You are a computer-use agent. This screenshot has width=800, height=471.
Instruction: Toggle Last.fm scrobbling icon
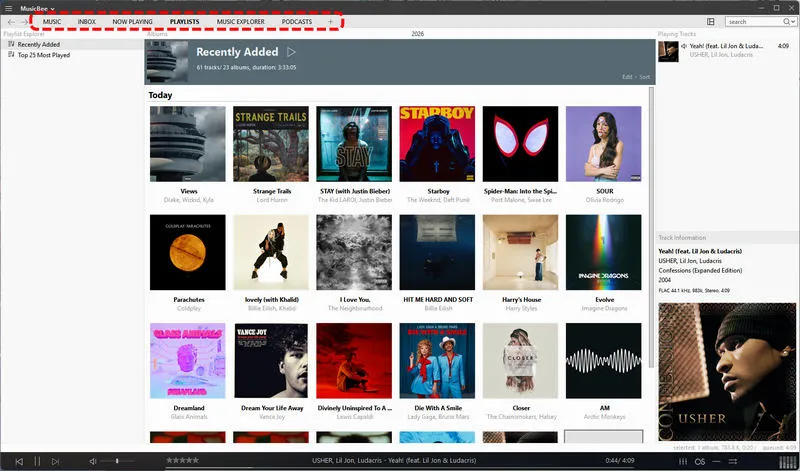(x=700, y=461)
